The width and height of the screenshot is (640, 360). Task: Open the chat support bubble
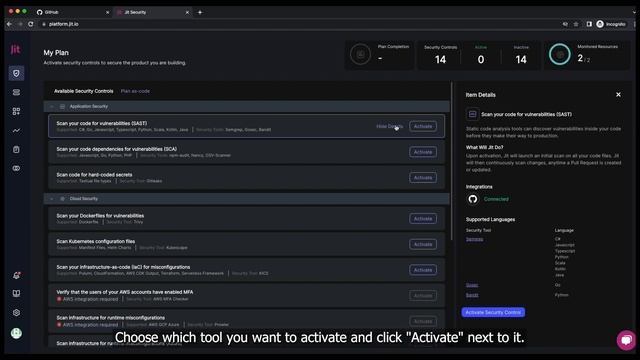coord(626,340)
